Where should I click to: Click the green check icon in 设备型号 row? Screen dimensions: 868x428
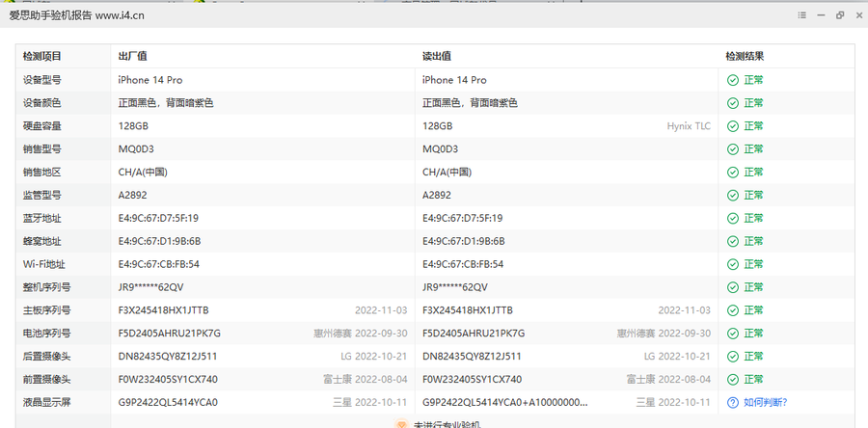[733, 80]
